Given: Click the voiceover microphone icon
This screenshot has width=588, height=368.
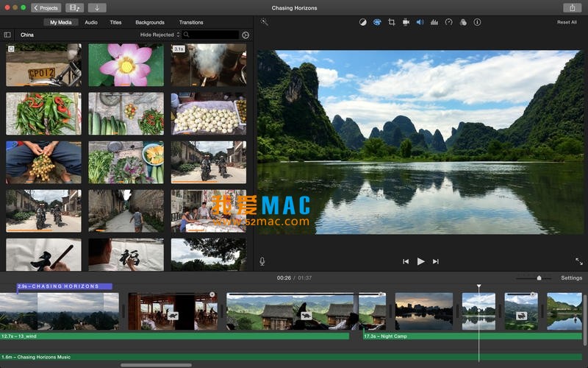Looking at the screenshot, I should pos(262,261).
